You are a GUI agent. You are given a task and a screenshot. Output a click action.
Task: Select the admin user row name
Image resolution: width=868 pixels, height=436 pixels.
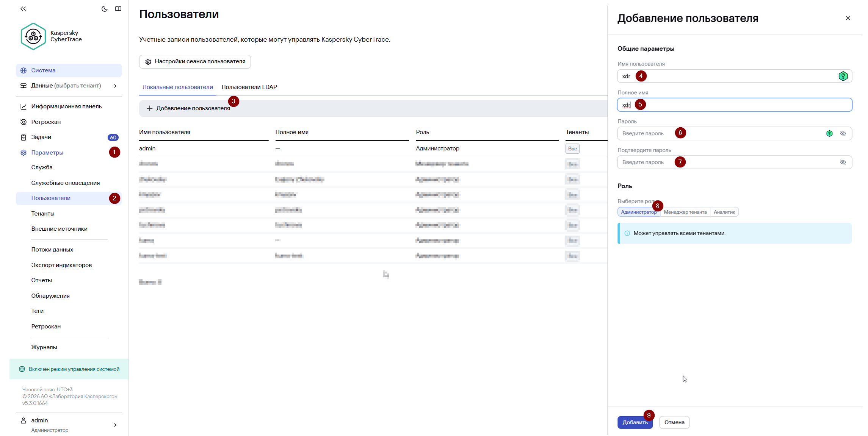pyautogui.click(x=147, y=148)
